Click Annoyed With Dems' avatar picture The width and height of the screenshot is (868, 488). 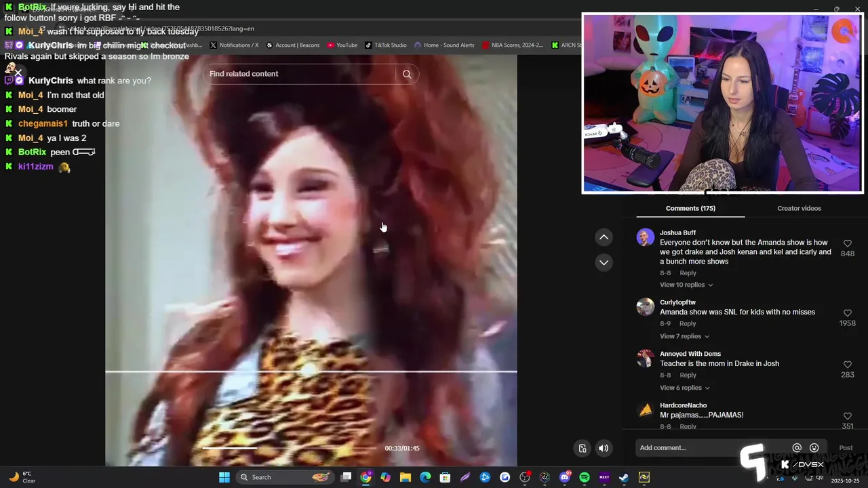[645, 358]
